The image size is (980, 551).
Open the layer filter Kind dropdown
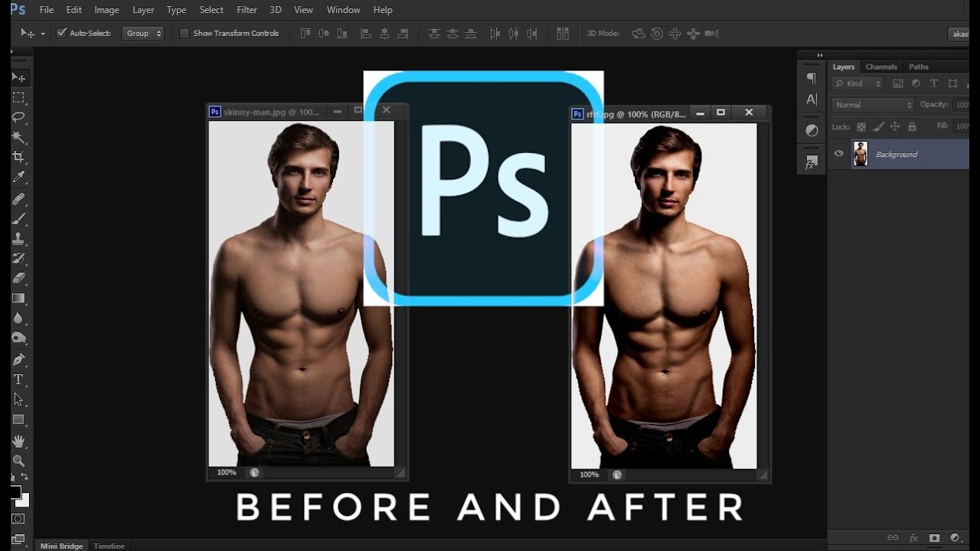[857, 83]
